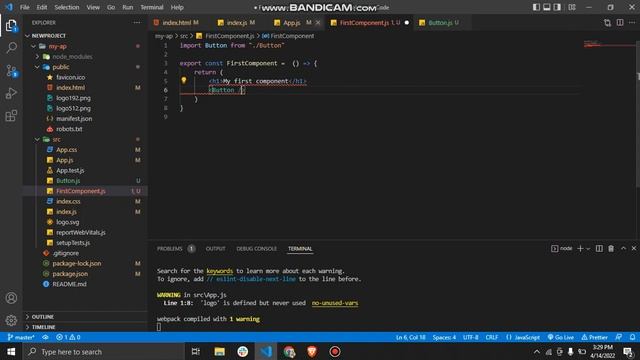Open editor more actions ellipsis
This screenshot has height=360, width=640.
click(x=632, y=23)
